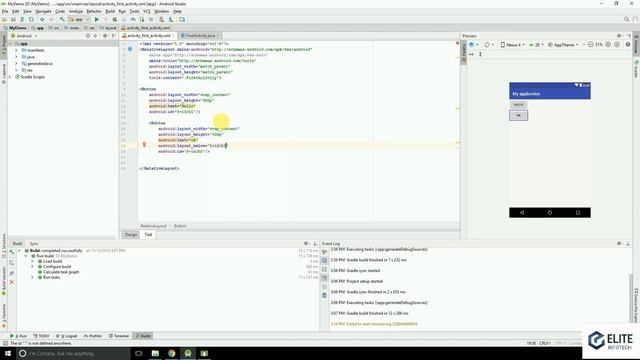Click Zoom to Fit icon in Preview
This screenshot has height=360, width=640.
(617, 44)
